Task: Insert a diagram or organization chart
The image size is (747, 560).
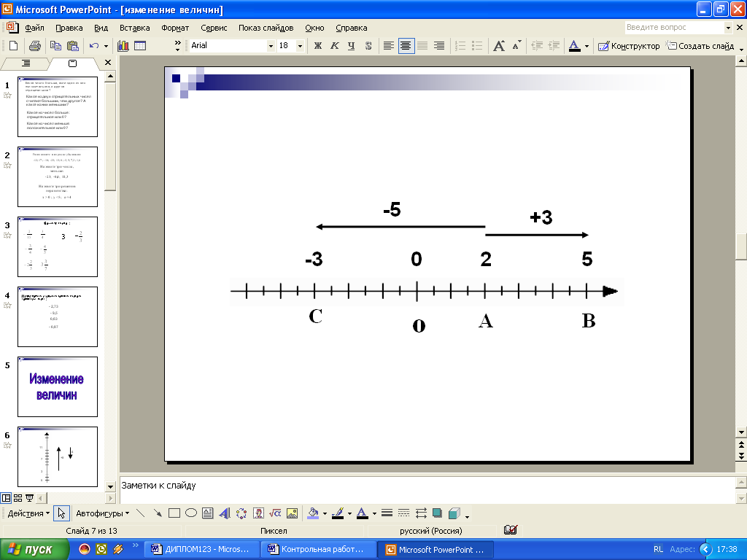Action: click(241, 513)
